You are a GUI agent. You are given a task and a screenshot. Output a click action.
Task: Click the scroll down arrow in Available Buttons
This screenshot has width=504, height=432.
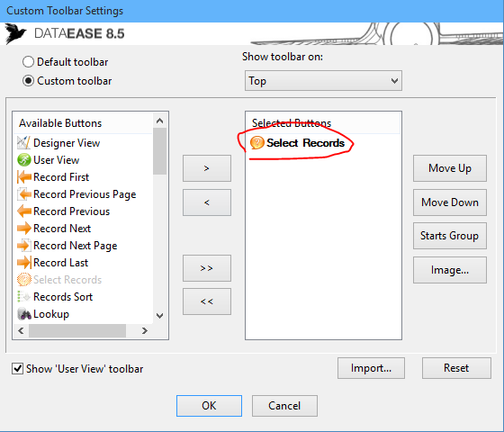(160, 316)
